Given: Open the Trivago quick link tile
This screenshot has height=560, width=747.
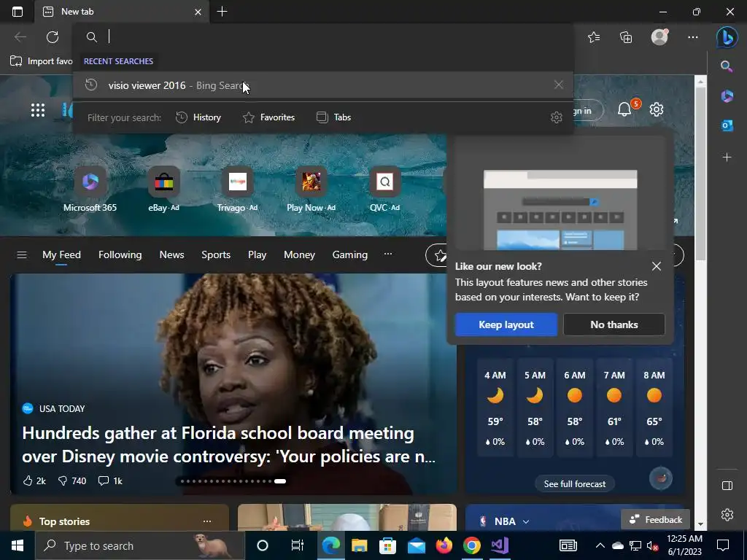Looking at the screenshot, I should click(237, 190).
